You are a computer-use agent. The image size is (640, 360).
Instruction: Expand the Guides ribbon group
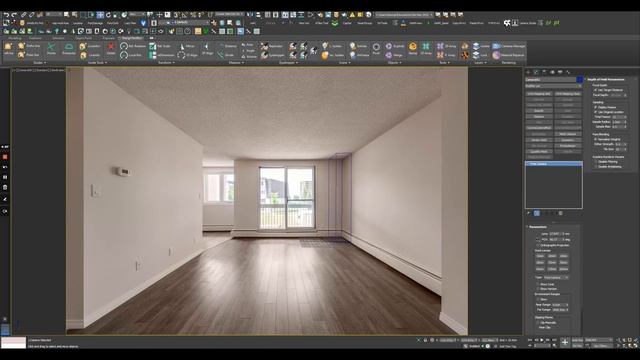pos(40,63)
